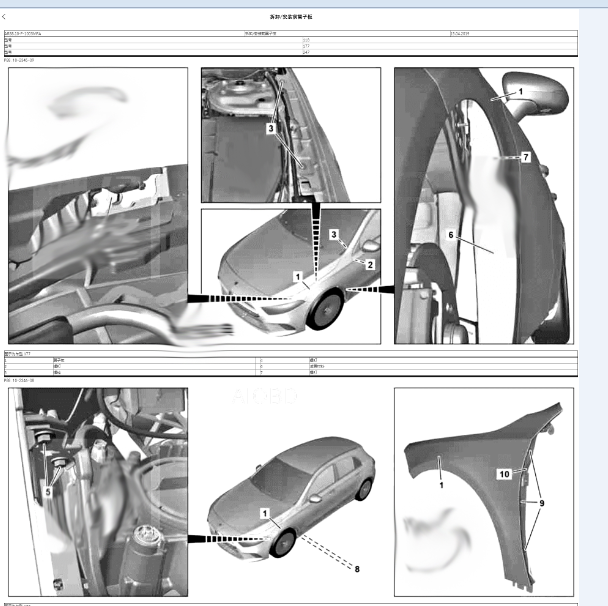This screenshot has width=608, height=606.
Task: Select callout 7 on the wheel arch diagram
Action: point(525,157)
